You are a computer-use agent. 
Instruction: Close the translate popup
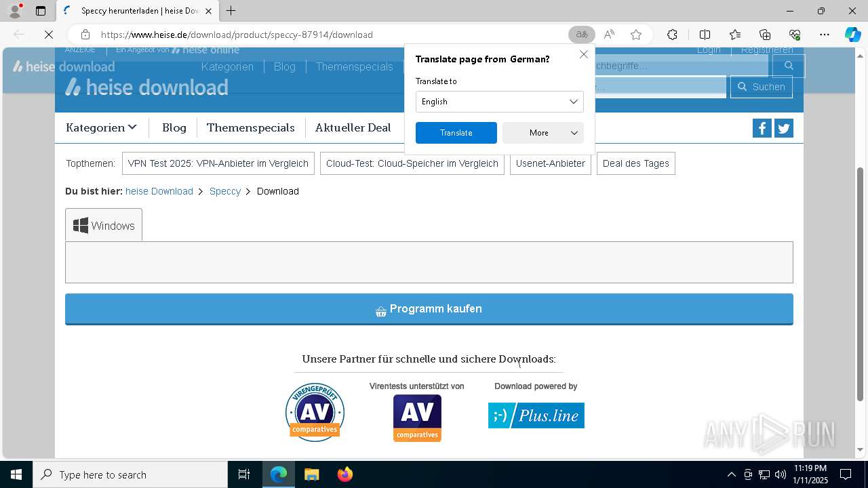point(584,54)
